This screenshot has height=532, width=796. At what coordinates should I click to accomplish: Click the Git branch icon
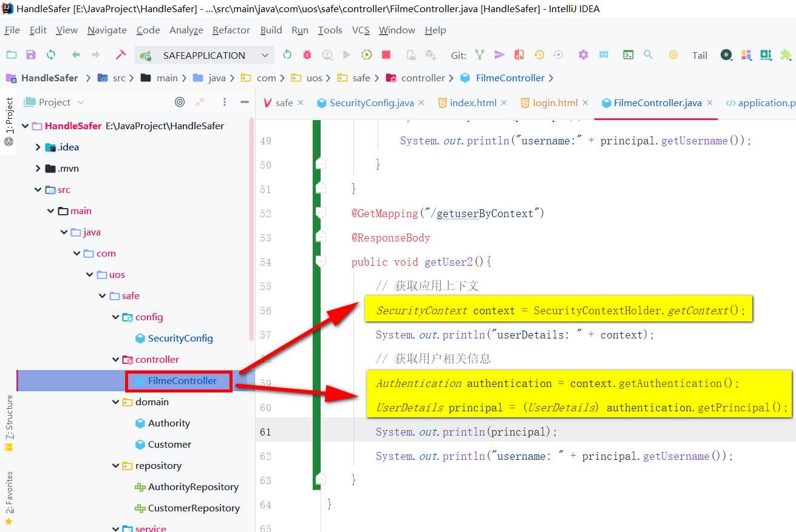[x=480, y=55]
